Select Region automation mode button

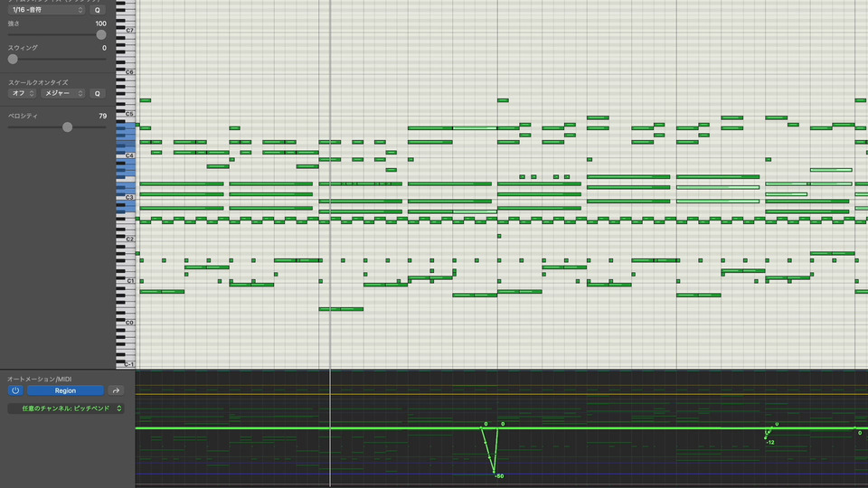click(65, 390)
